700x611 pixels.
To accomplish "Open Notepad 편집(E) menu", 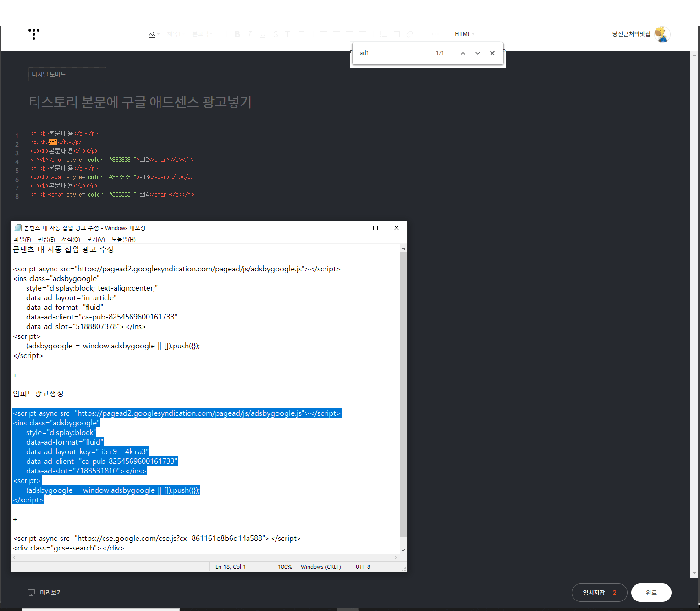I will 46,239.
